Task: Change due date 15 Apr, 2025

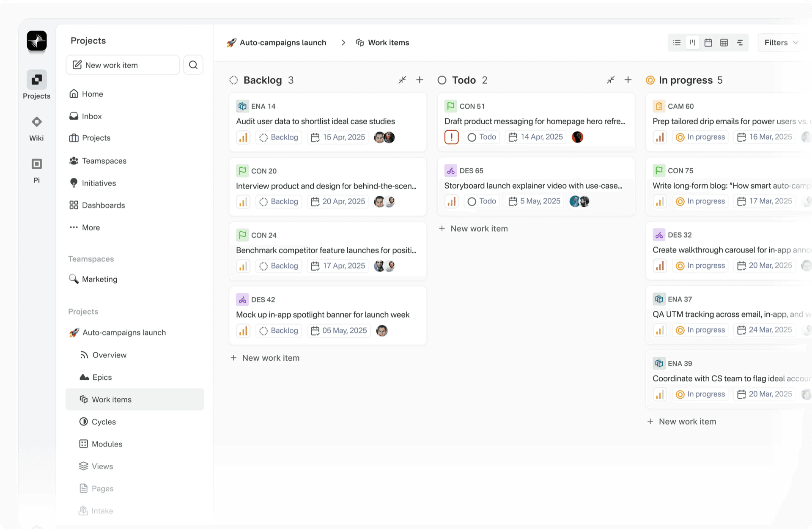Action: click(338, 137)
